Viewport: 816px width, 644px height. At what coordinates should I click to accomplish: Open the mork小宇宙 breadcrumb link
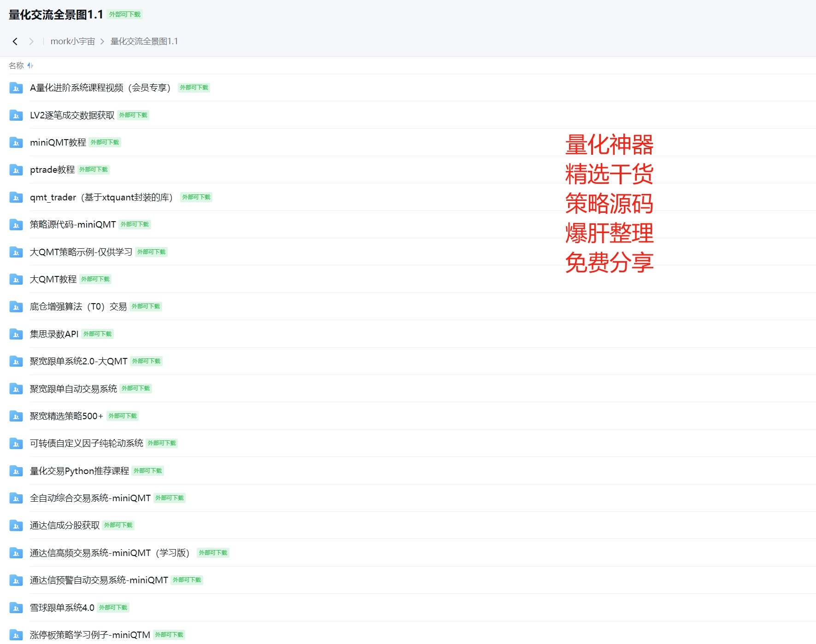72,41
